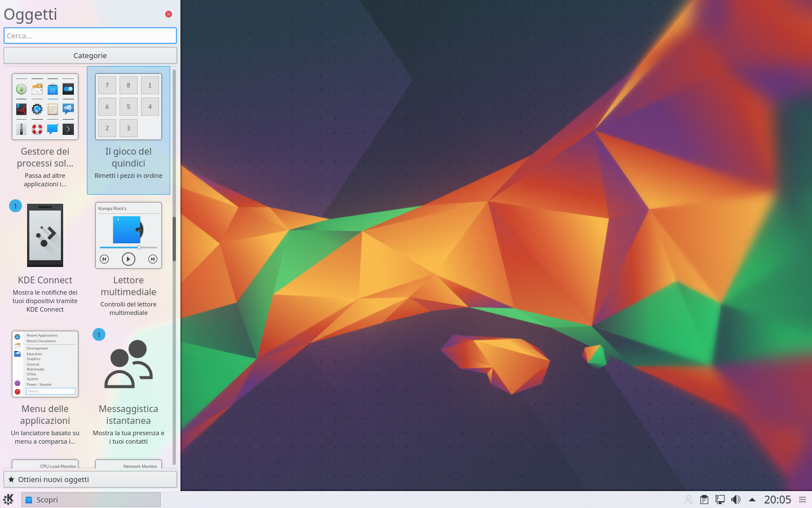Switch to Scopri in the taskbar
This screenshot has height=508, width=812.
tap(91, 500)
